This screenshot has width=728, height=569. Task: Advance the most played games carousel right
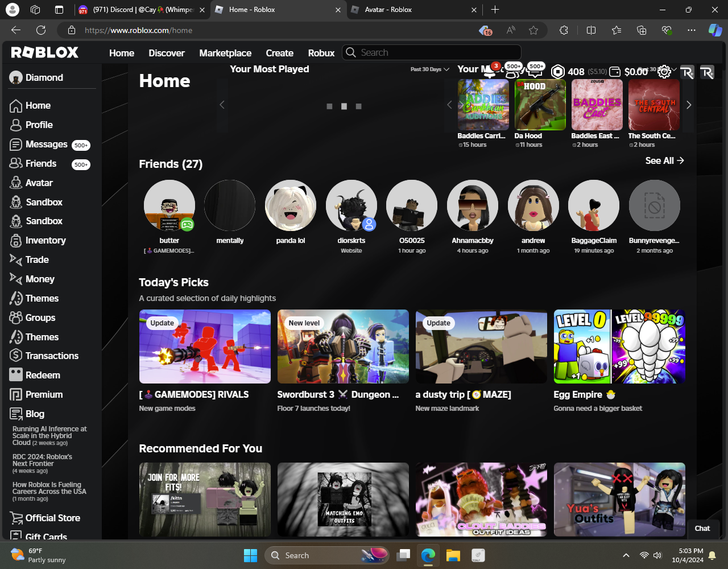(x=689, y=105)
